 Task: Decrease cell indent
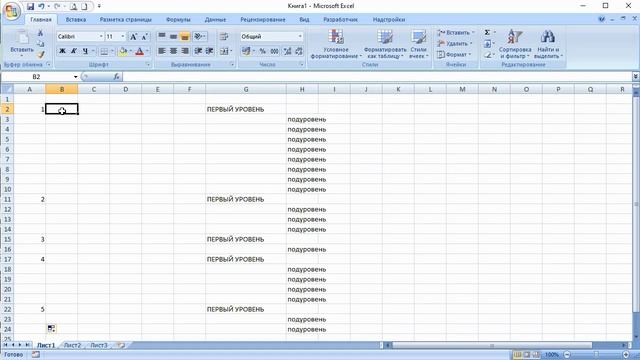coord(198,51)
